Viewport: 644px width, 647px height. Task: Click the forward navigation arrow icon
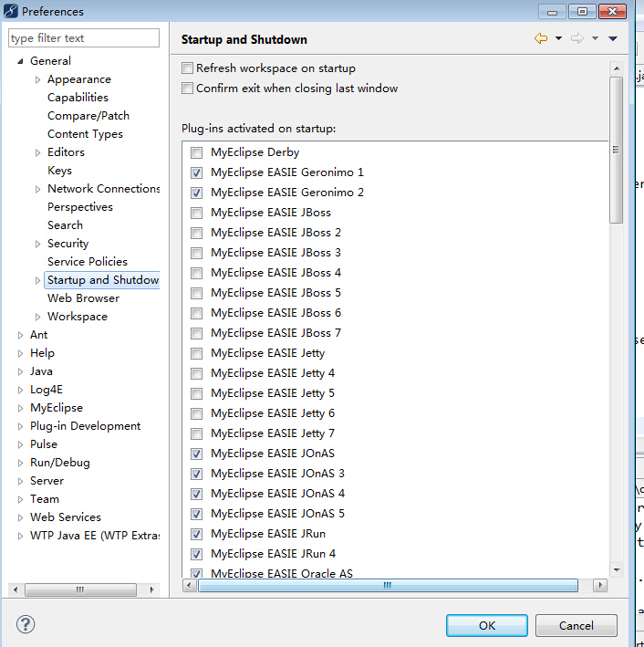tap(576, 38)
